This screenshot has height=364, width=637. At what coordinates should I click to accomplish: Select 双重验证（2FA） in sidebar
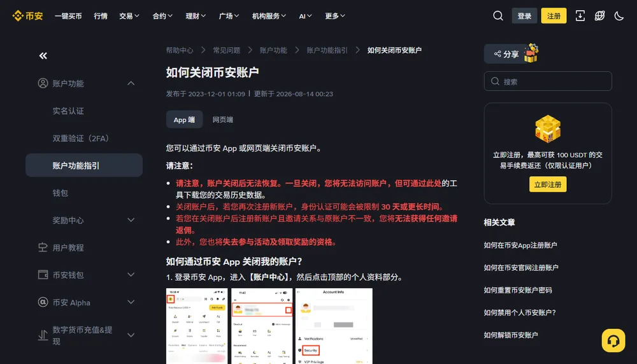click(x=81, y=138)
